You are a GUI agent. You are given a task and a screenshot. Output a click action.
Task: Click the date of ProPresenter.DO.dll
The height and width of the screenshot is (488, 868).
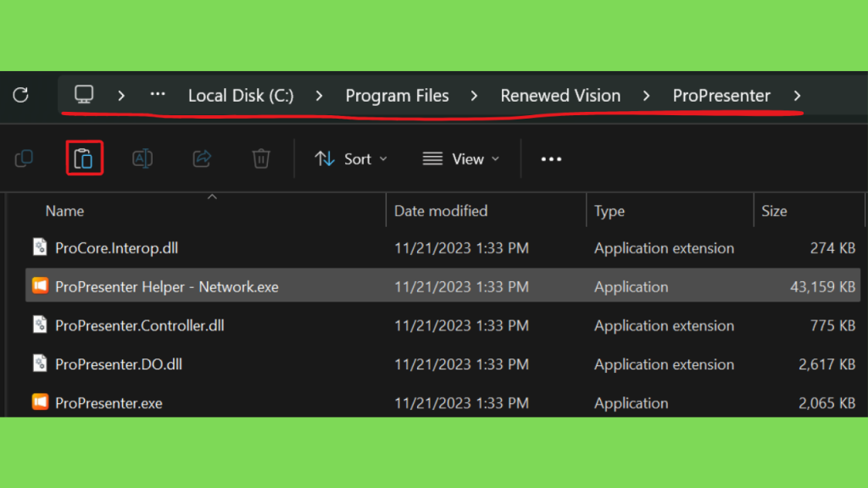click(461, 364)
